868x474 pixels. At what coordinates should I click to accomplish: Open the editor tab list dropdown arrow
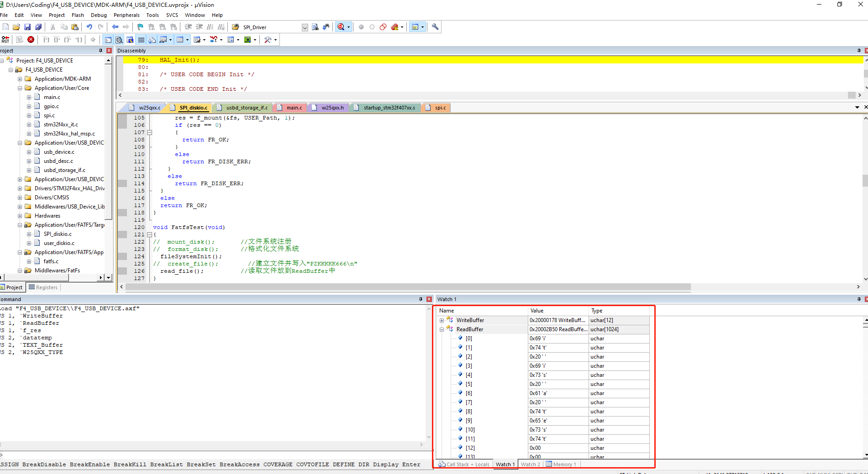[857, 108]
